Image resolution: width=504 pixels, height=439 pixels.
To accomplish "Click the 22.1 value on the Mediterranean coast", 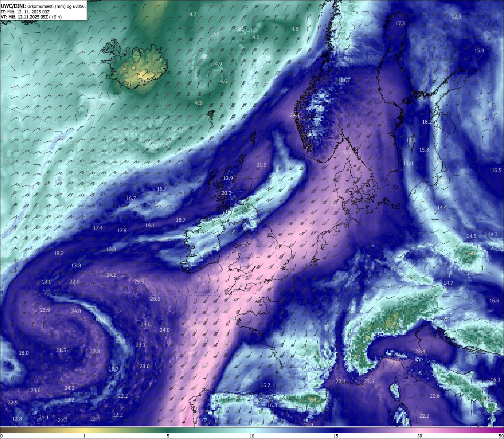I will click(341, 382).
